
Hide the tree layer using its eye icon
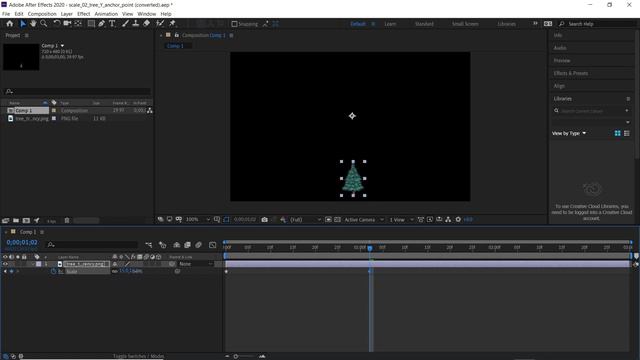[5, 264]
